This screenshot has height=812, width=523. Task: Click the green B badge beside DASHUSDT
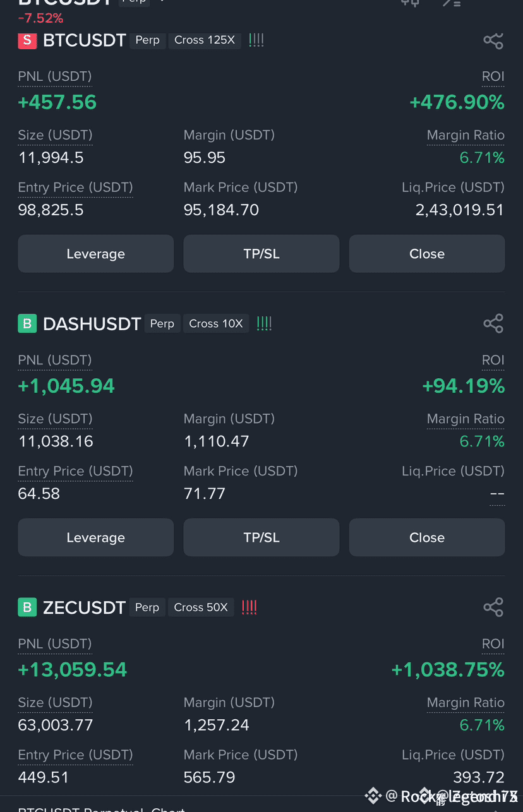(x=27, y=324)
